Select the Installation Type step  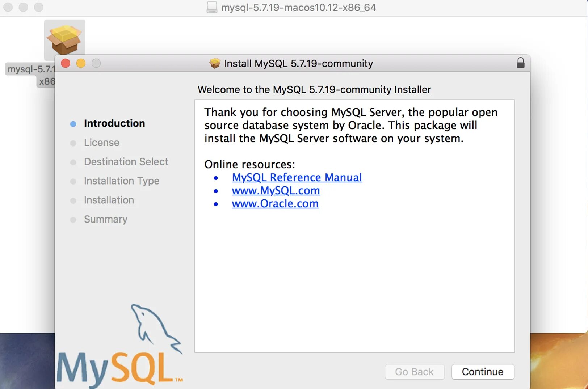[122, 181]
